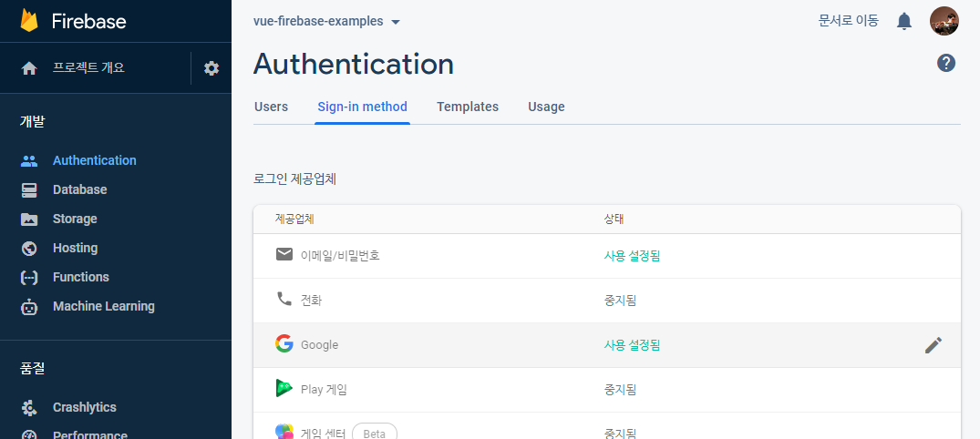Click the Game Center provider icon

tap(284, 432)
